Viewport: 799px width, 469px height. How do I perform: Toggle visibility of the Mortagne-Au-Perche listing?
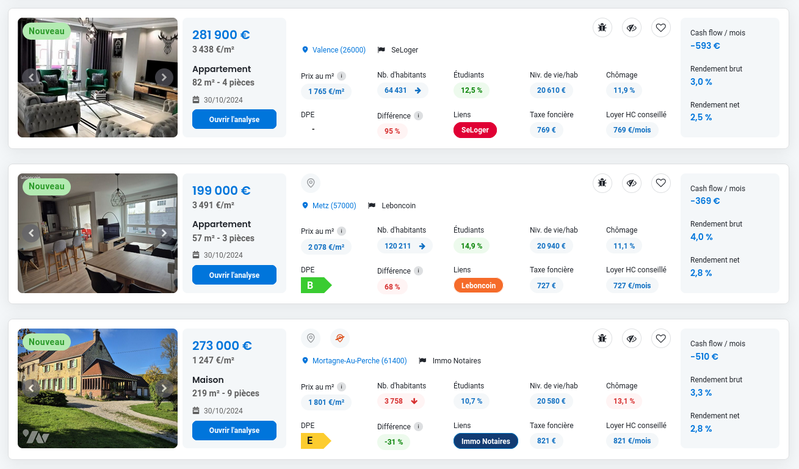click(x=631, y=339)
